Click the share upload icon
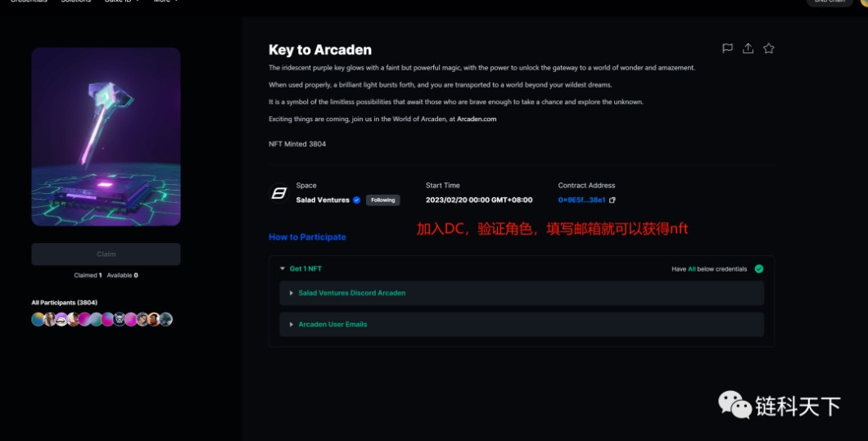The image size is (868, 441). pos(748,48)
